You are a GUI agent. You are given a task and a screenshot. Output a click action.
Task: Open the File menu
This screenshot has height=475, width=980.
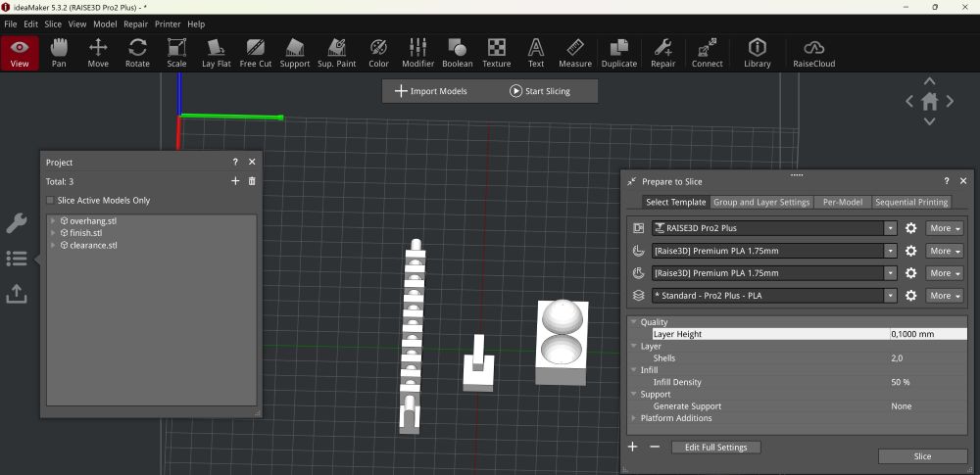tap(11, 24)
